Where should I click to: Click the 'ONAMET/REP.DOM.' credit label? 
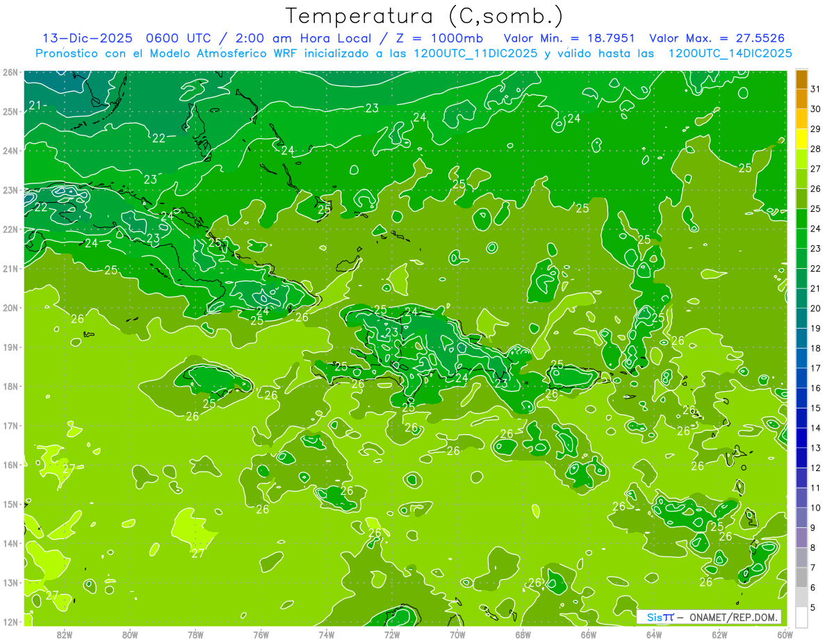(x=733, y=617)
